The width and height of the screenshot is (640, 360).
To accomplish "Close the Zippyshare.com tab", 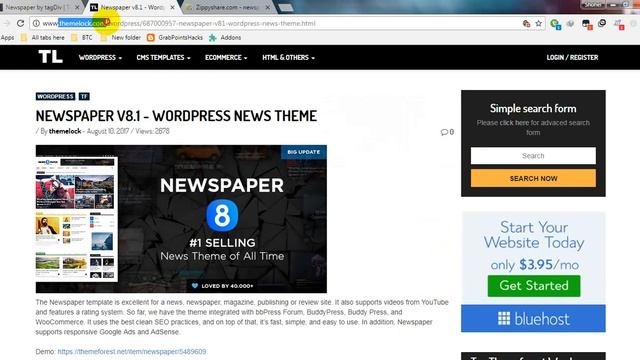I will [268, 7].
